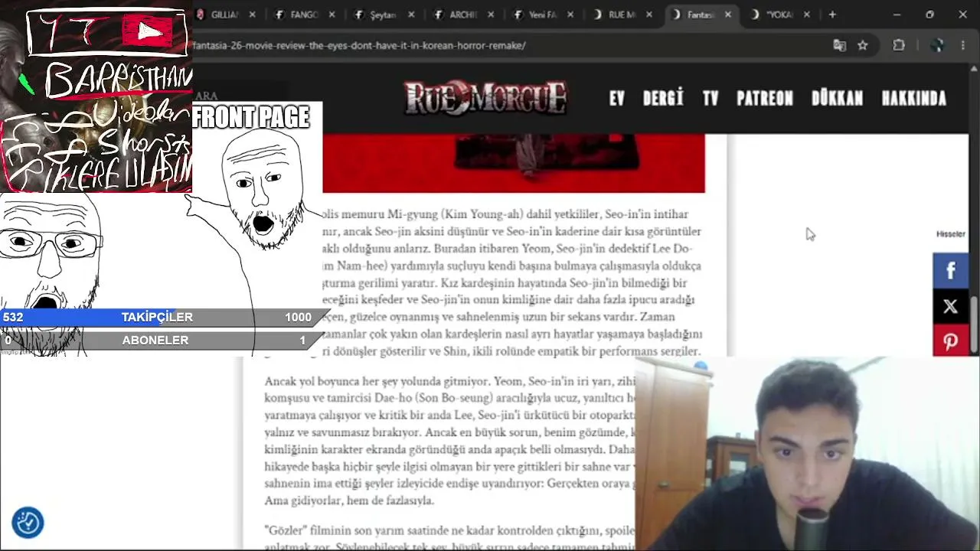The width and height of the screenshot is (980, 551).
Task: Click the "Hisseler" share label
Action: click(950, 234)
